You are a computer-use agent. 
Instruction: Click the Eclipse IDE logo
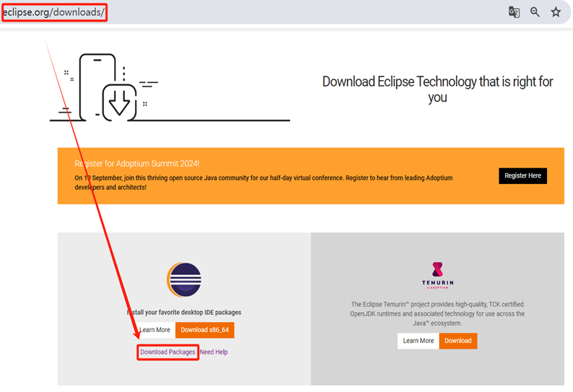tap(184, 279)
